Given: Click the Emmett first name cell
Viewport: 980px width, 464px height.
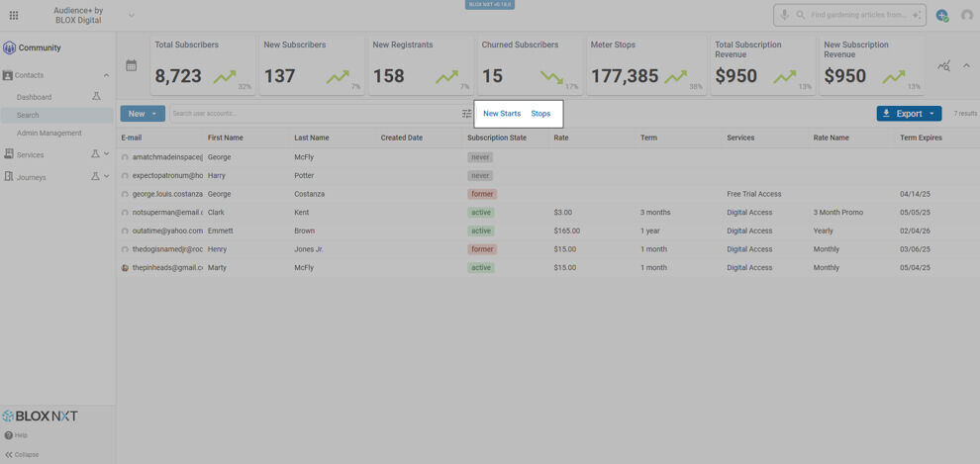Looking at the screenshot, I should click(220, 232).
